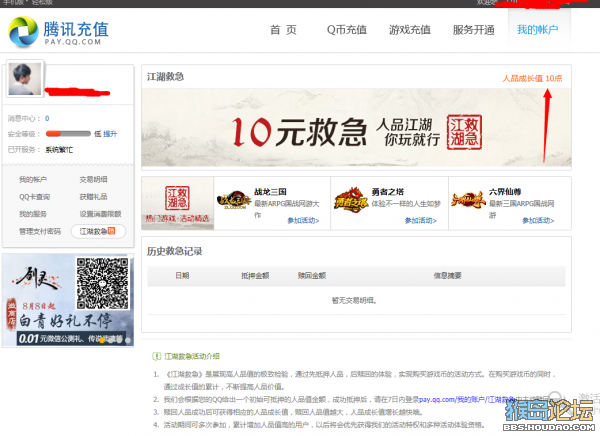Click the 信息摘要 column header
The image size is (600, 436).
447,276
